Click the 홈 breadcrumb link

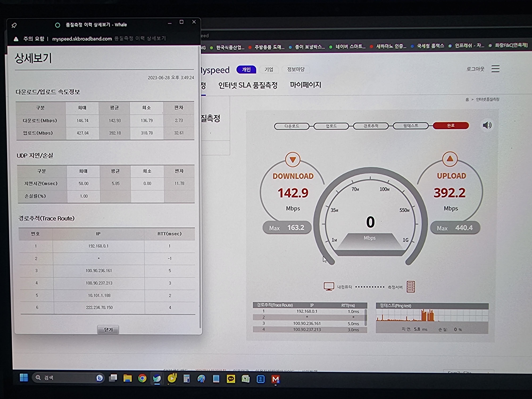[467, 99]
